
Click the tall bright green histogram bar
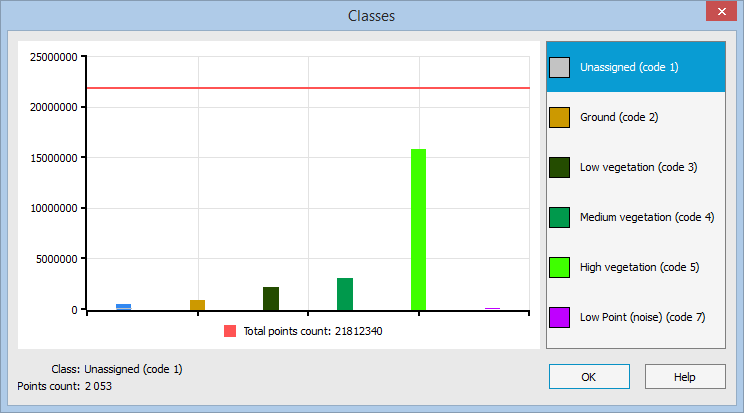[418, 229]
